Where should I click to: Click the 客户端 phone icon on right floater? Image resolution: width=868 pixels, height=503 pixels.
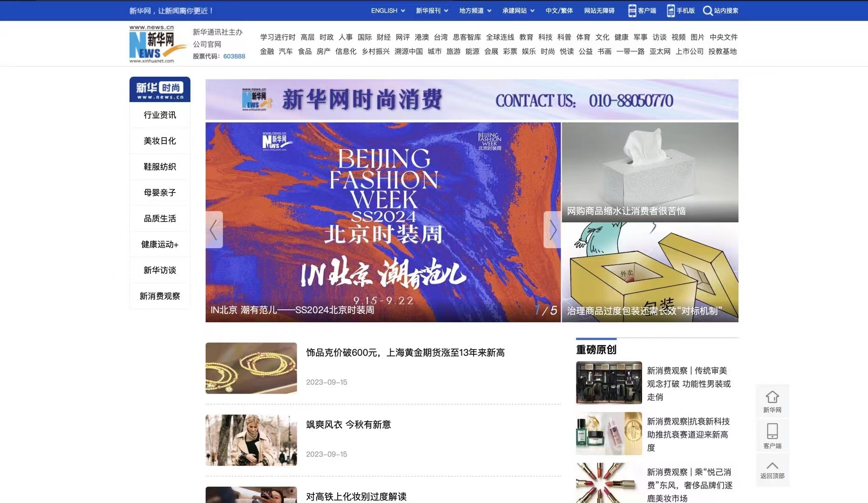pyautogui.click(x=772, y=431)
